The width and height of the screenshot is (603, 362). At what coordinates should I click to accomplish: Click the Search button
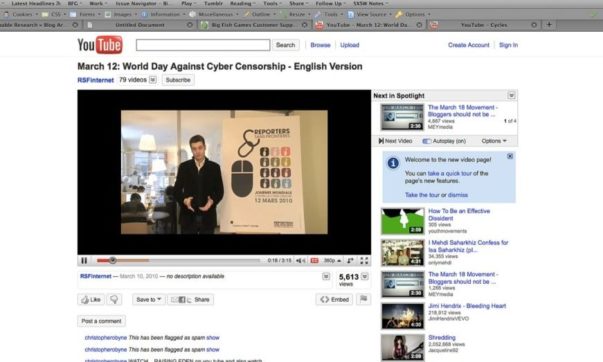coord(285,45)
